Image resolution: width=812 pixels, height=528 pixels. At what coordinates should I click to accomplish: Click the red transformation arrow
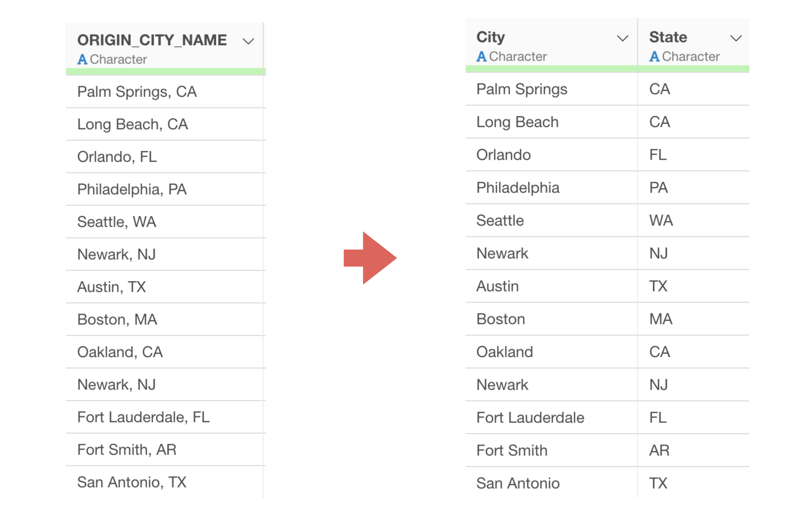(370, 258)
